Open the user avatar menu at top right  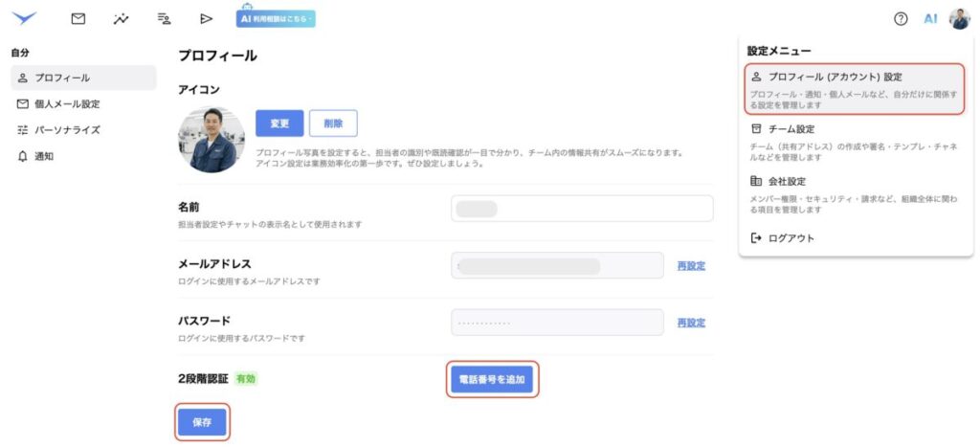[959, 18]
